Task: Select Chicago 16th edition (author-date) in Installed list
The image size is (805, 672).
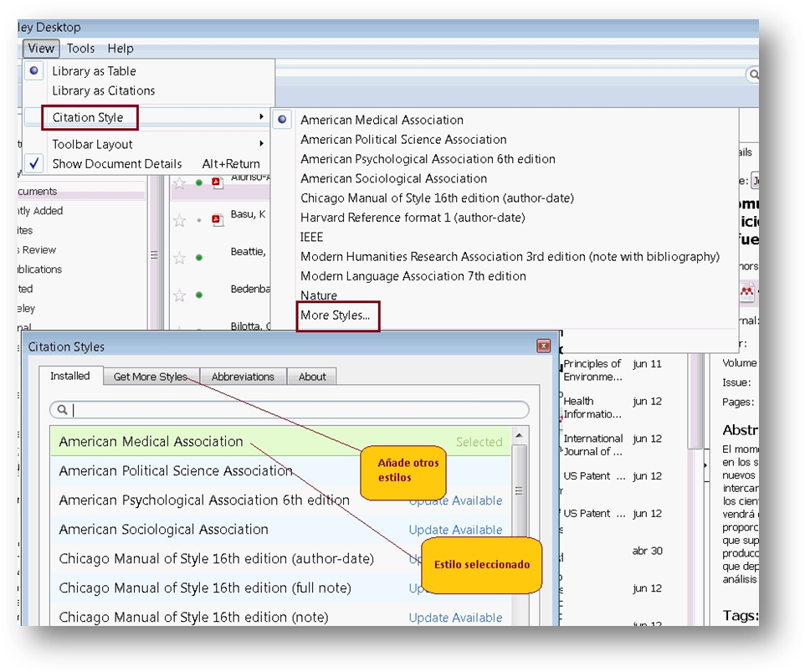Action: pos(281,558)
